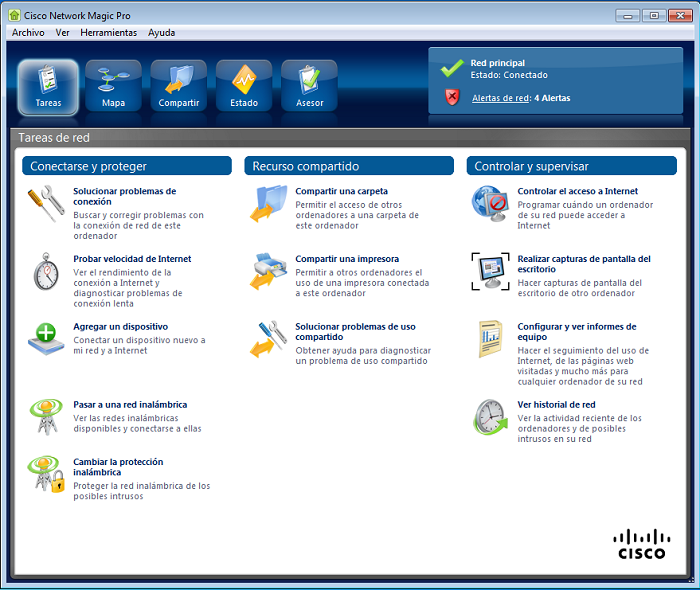Select Realizar capturas de pantalla del escritorio
The width and height of the screenshot is (700, 590).
coord(584,264)
